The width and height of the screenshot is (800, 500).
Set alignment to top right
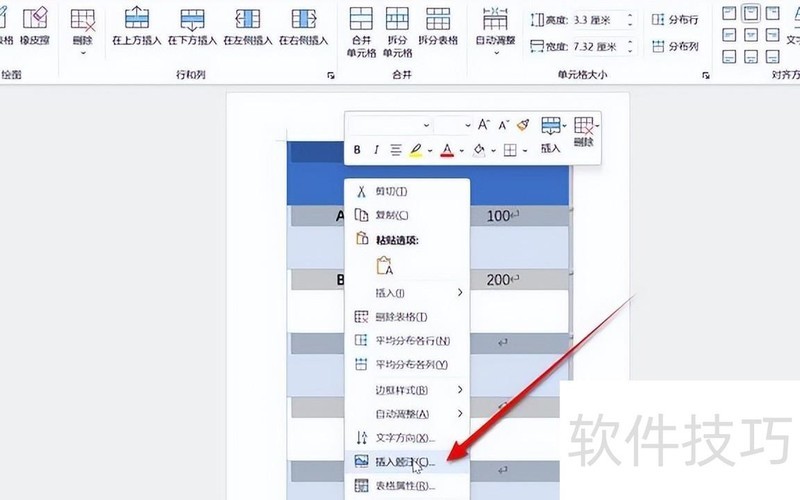click(772, 13)
